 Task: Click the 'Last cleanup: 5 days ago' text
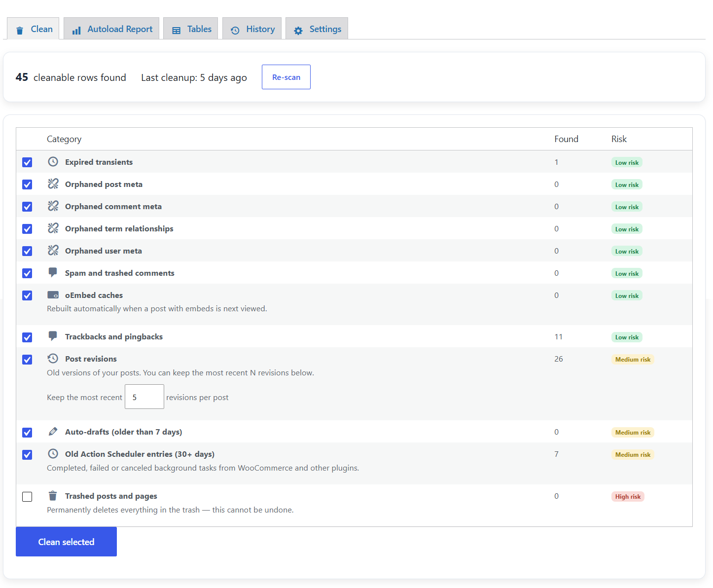coord(194,77)
